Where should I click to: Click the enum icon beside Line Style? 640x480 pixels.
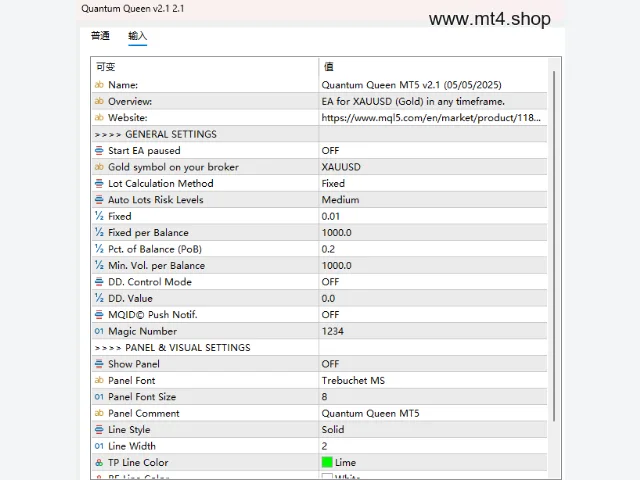pos(99,429)
